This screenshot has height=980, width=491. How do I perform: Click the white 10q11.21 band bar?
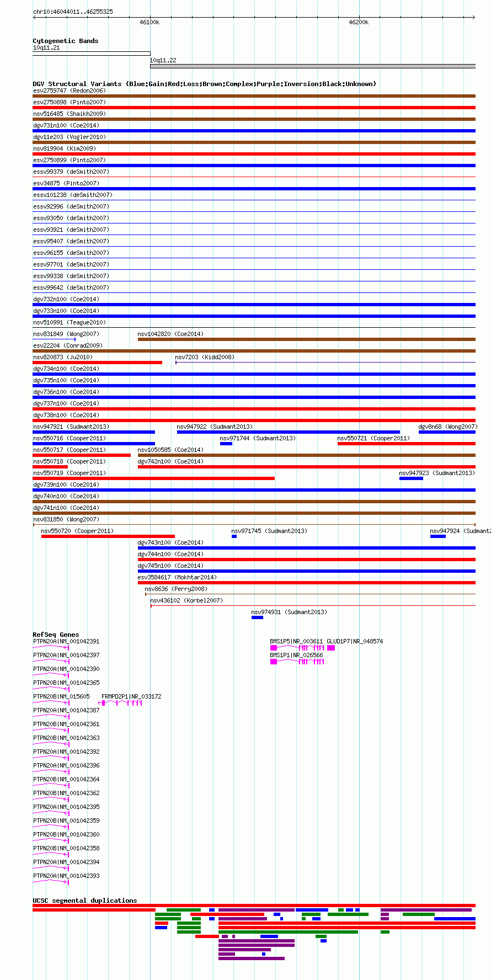(92, 54)
